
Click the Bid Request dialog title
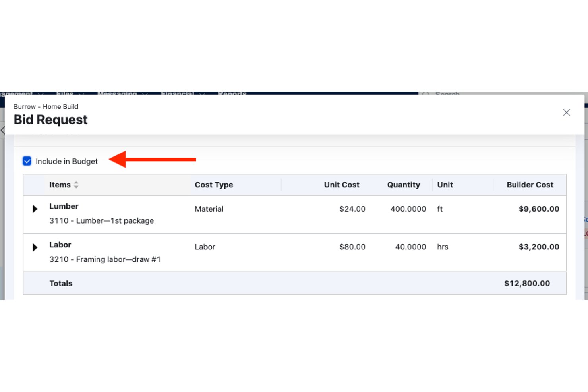[x=50, y=120]
